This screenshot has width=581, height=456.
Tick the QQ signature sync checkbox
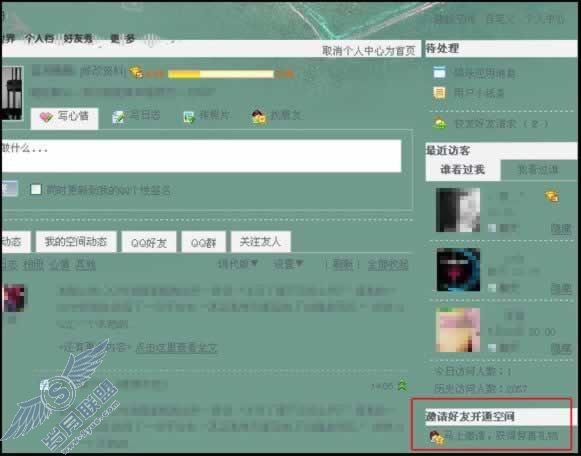click(x=36, y=190)
